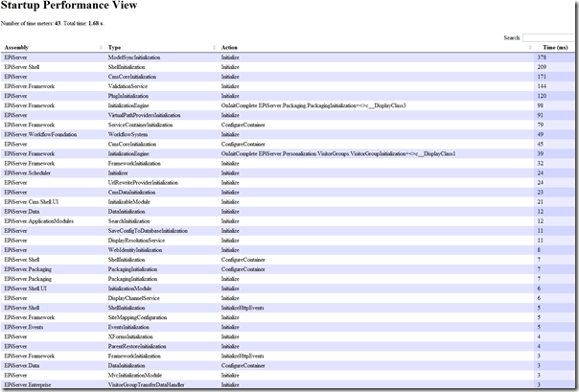Click the 120 time value

[x=542, y=96]
